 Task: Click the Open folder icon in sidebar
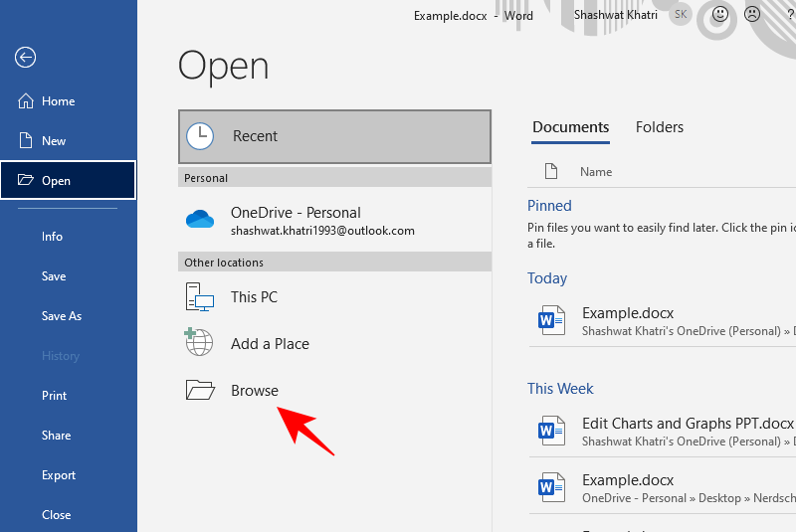(x=26, y=180)
